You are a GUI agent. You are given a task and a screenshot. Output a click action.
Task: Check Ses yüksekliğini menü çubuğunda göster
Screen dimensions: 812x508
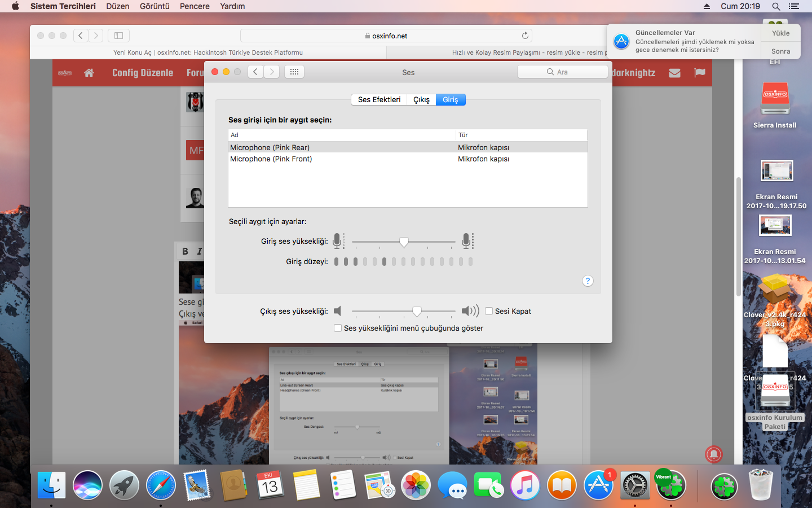pos(338,328)
